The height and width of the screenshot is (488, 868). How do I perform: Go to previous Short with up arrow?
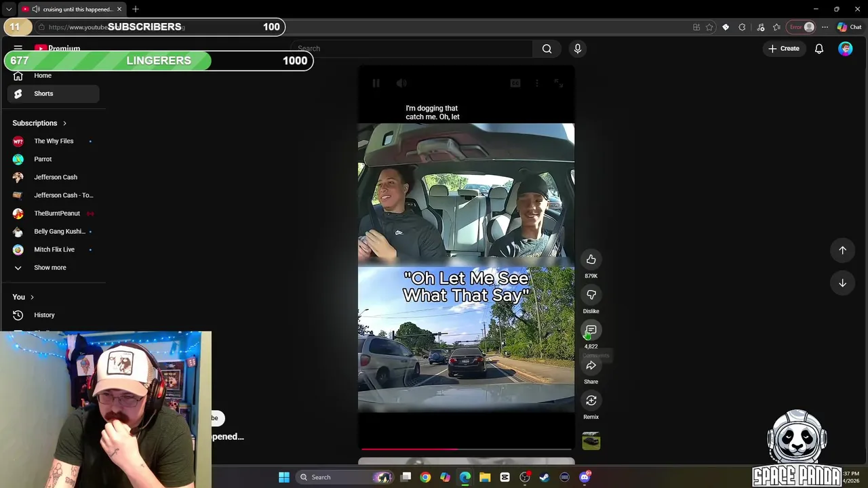pos(842,250)
